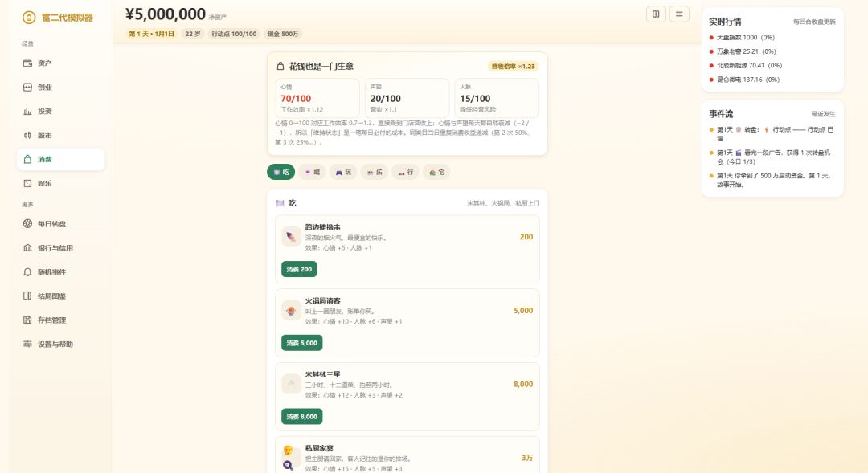Open 结局图鉴 book icon in sidebar
The height and width of the screenshot is (473, 868).
click(x=27, y=296)
